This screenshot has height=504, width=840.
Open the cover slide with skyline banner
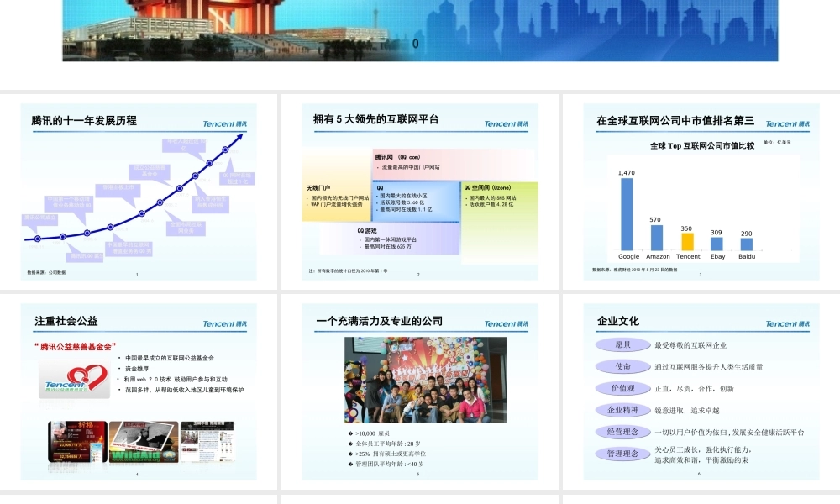[x=420, y=30]
